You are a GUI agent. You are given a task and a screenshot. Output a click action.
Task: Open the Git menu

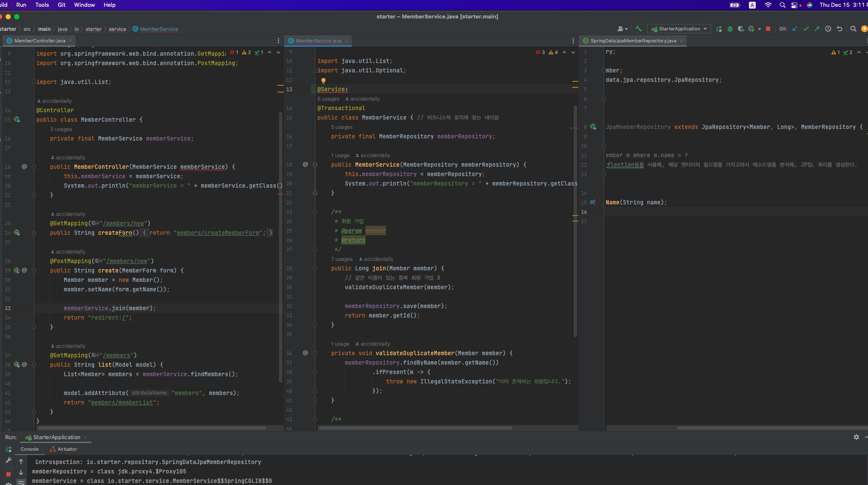pyautogui.click(x=62, y=5)
